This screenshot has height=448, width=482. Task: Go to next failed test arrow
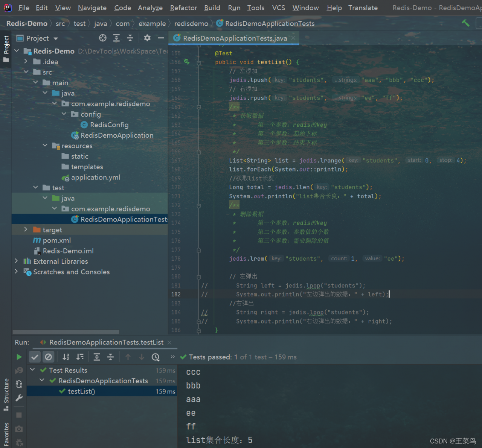pos(142,357)
